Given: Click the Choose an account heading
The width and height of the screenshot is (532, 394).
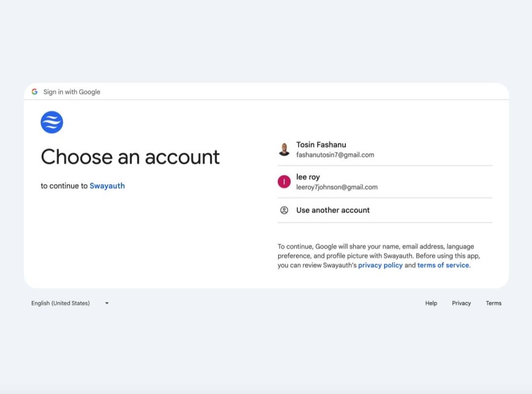Looking at the screenshot, I should 130,157.
